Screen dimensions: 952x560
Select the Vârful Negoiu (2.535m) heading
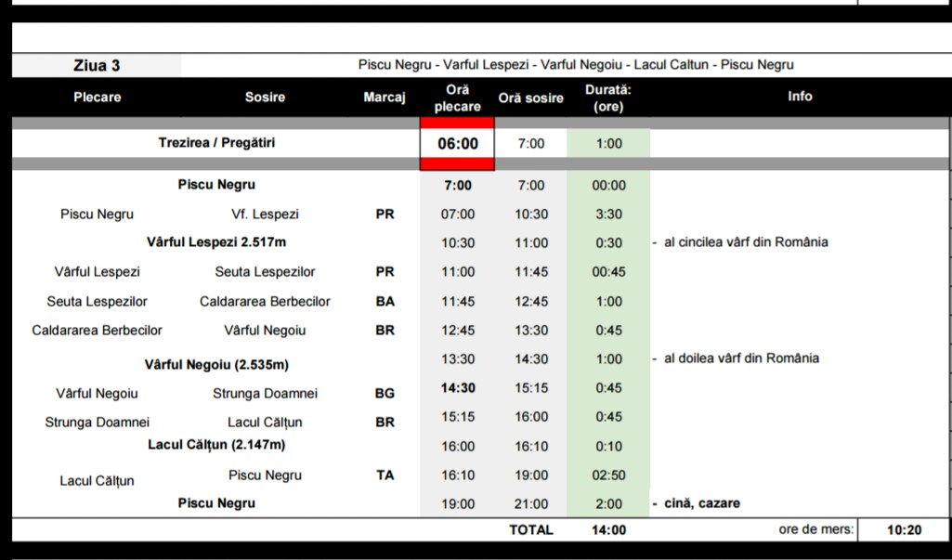216,364
